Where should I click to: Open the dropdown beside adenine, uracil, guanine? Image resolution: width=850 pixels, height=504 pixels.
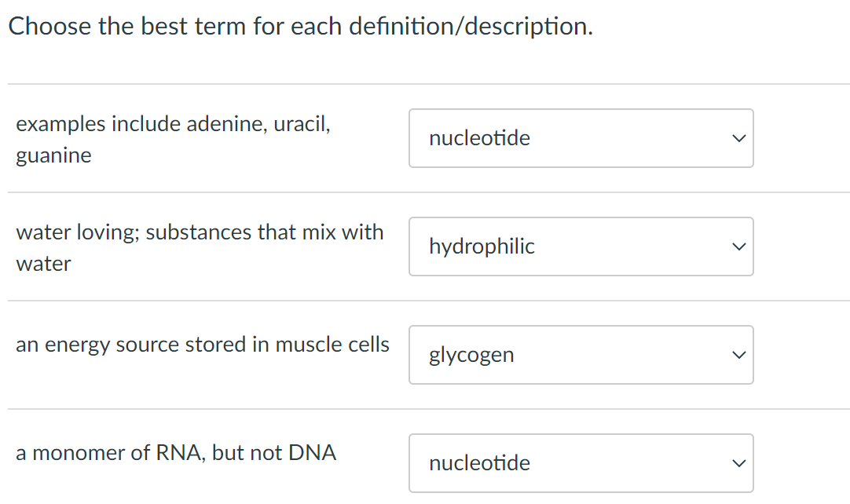pyautogui.click(x=581, y=138)
